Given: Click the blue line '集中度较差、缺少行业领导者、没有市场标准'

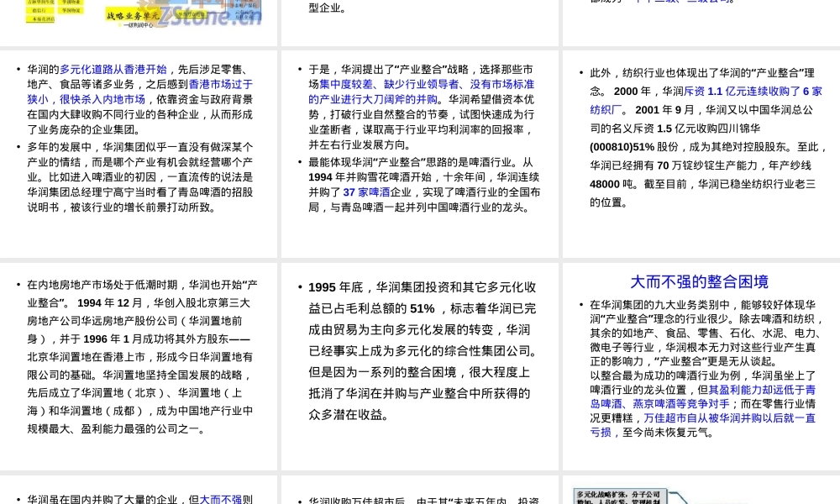Looking at the screenshot, I should (427, 84).
